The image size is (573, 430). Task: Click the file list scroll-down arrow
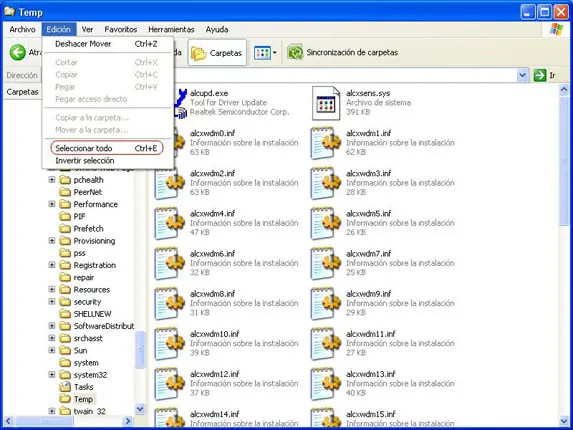coord(564,421)
